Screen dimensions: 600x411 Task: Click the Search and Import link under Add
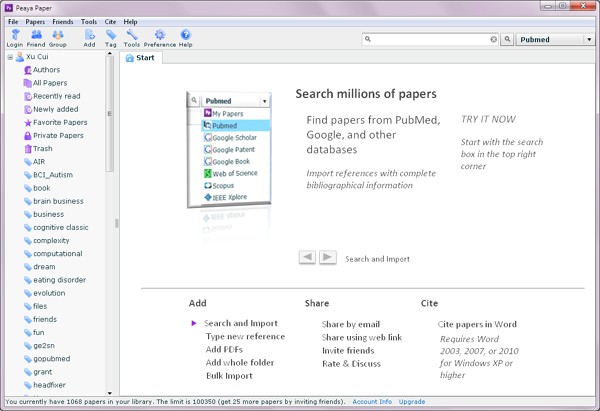241,323
